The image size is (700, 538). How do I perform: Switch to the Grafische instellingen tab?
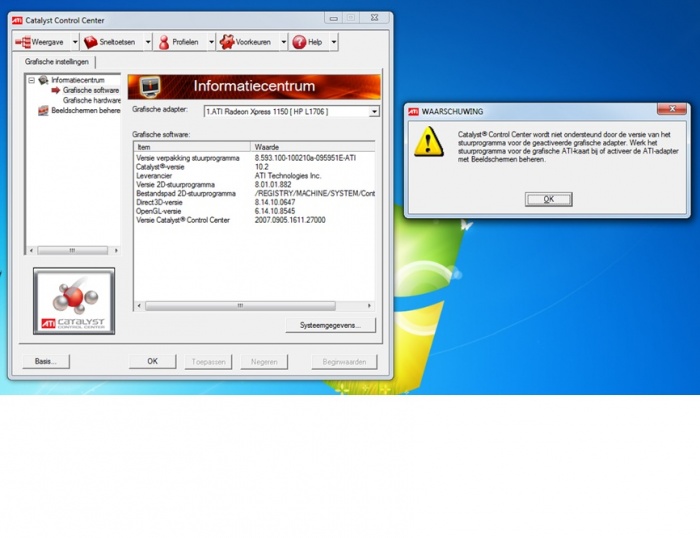pos(57,62)
